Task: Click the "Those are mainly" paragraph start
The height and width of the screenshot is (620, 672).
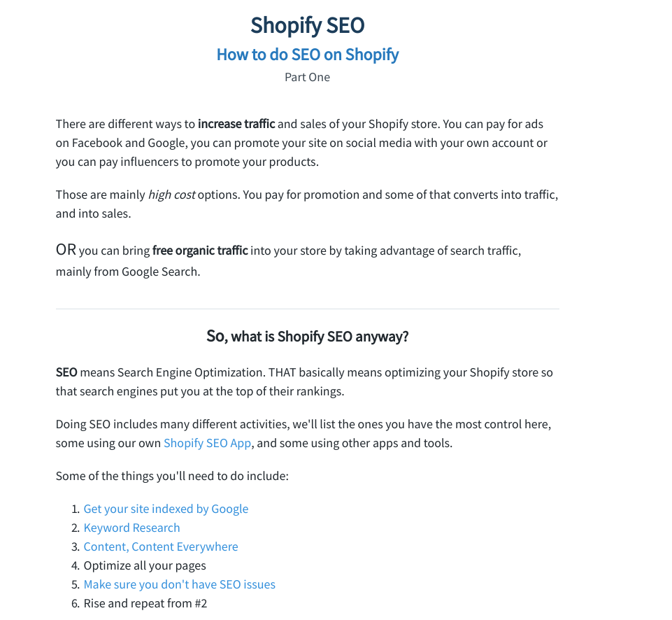Action: click(100, 195)
